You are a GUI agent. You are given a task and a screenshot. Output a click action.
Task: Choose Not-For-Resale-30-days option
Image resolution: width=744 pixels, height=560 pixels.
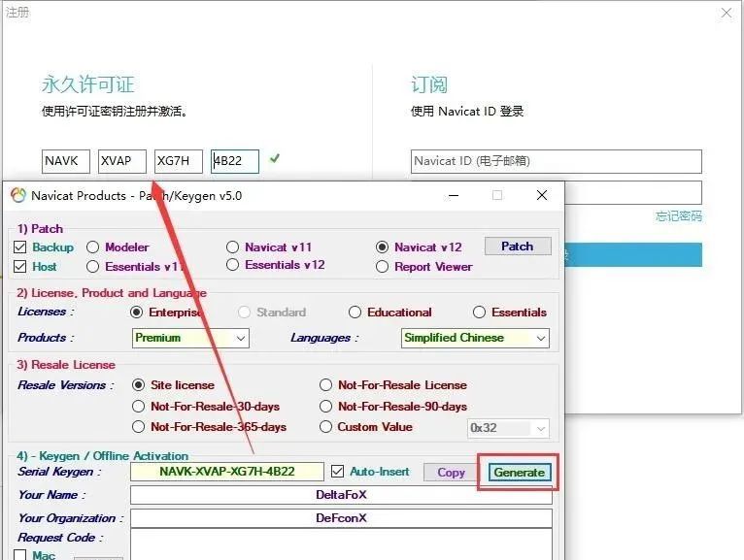click(x=138, y=407)
